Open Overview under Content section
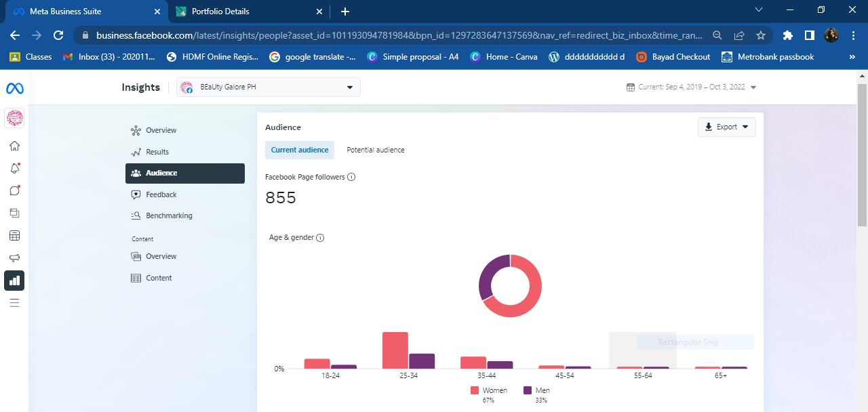 click(x=185, y=256)
